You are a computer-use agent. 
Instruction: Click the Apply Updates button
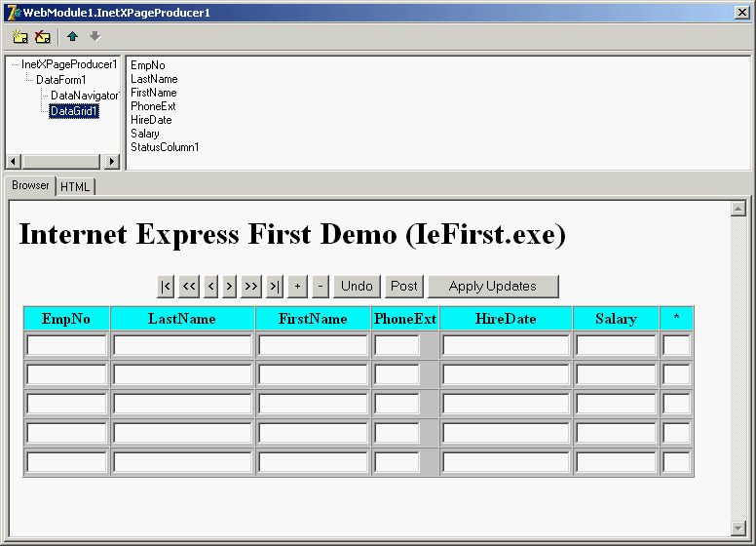click(x=492, y=286)
